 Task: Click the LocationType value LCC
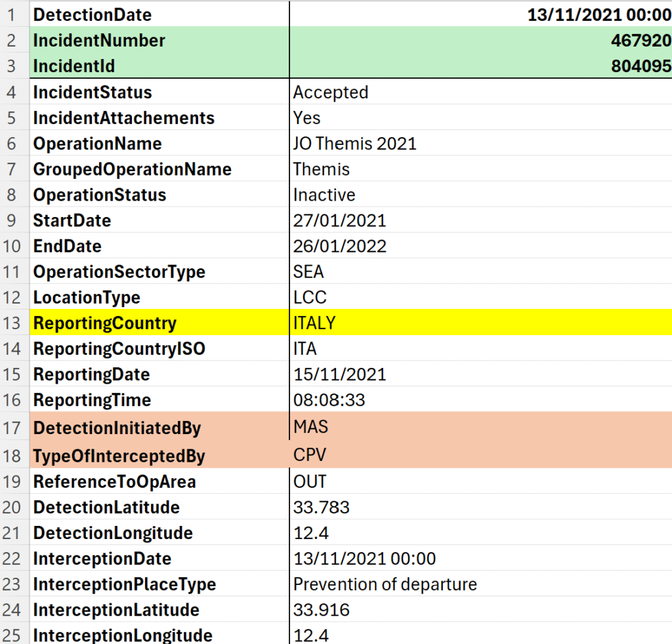(310, 297)
